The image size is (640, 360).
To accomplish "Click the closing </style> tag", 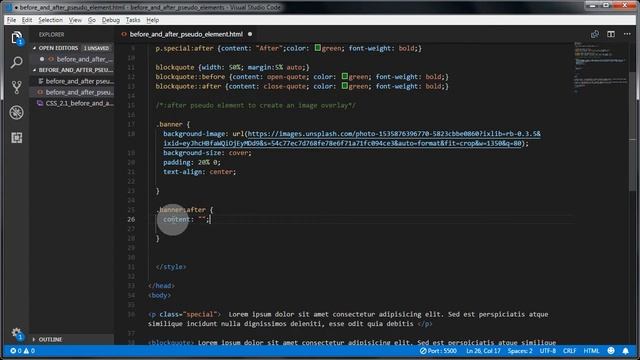I will pyautogui.click(x=171, y=267).
